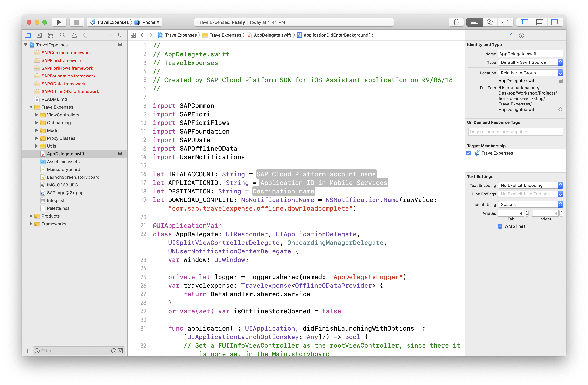
Task: Expand the ViewControllers group
Action: click(x=37, y=115)
